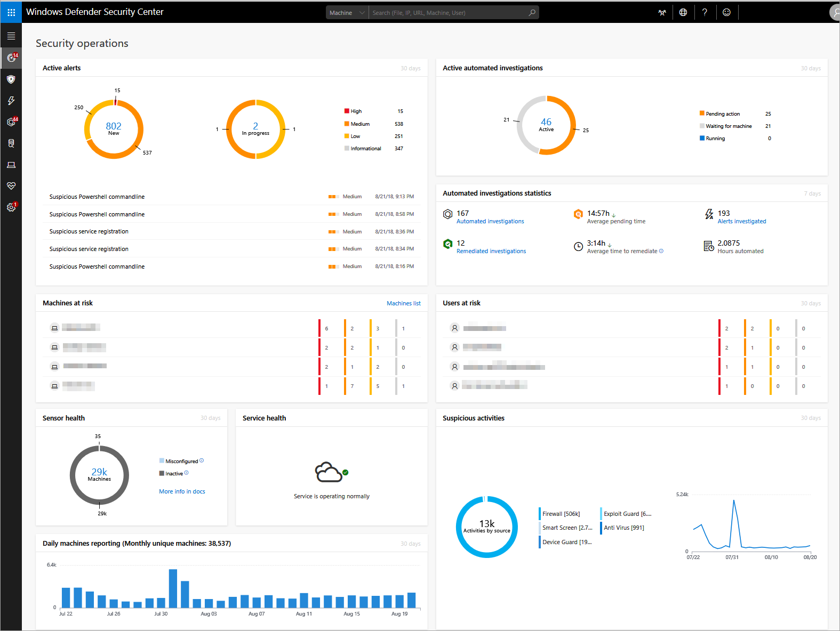
Task: Open Security analytics shield icon in sidebar
Action: 11,79
